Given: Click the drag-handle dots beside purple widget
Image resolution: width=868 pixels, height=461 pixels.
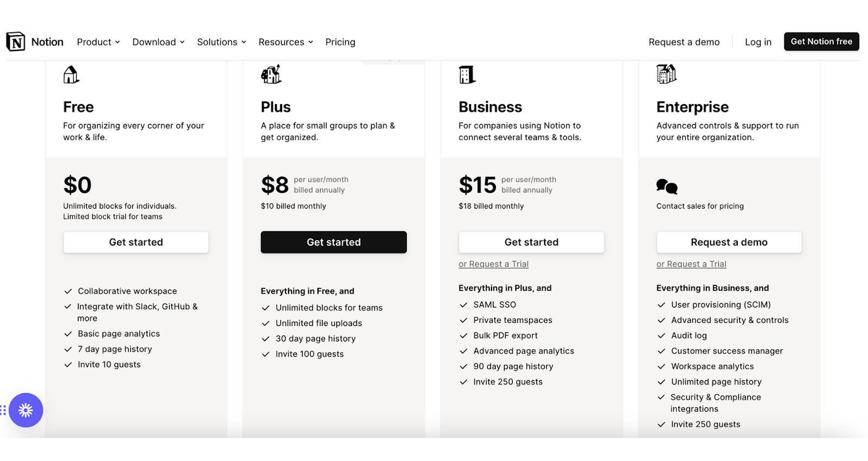Looking at the screenshot, I should tap(3, 410).
